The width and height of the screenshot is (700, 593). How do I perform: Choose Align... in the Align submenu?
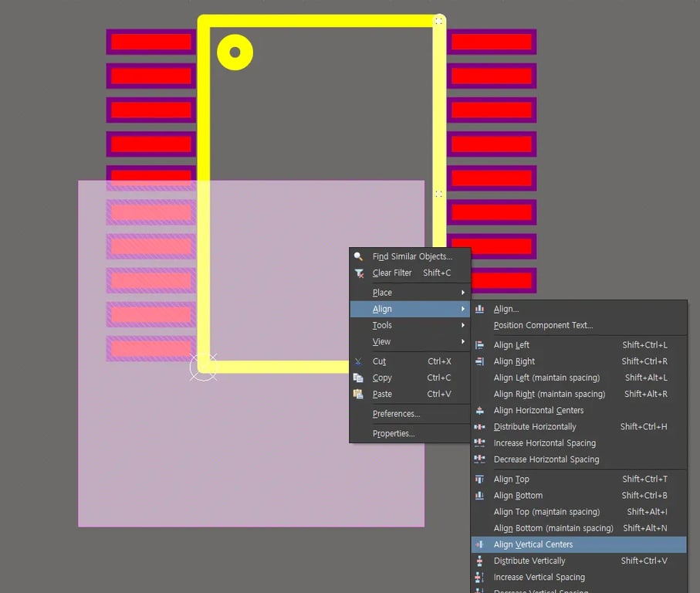pyautogui.click(x=579, y=309)
